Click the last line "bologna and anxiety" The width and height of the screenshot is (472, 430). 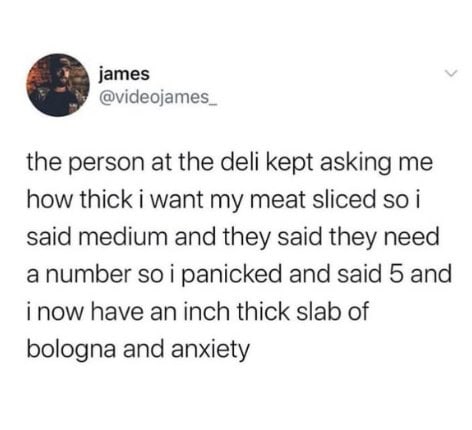coord(138,350)
